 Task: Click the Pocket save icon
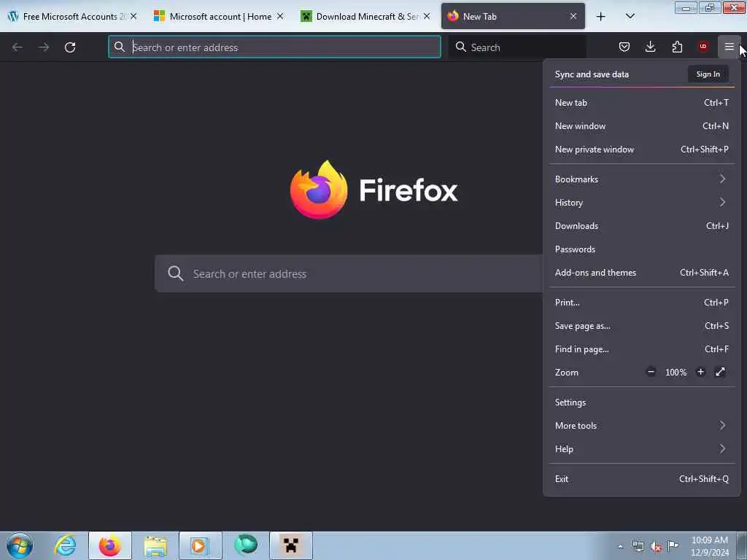pos(624,47)
